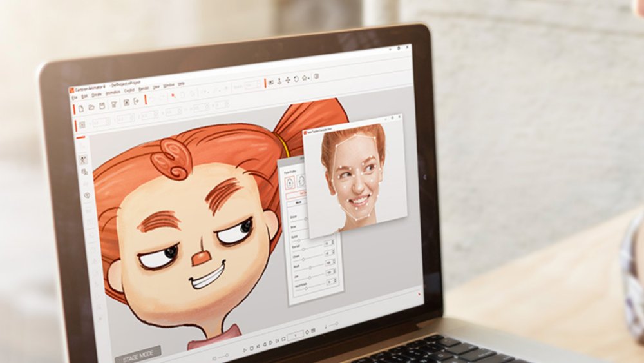Click the control just right of stop

click(x=258, y=346)
